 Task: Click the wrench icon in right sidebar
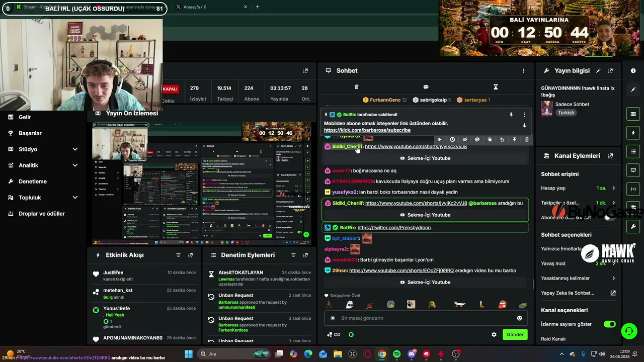point(633,227)
